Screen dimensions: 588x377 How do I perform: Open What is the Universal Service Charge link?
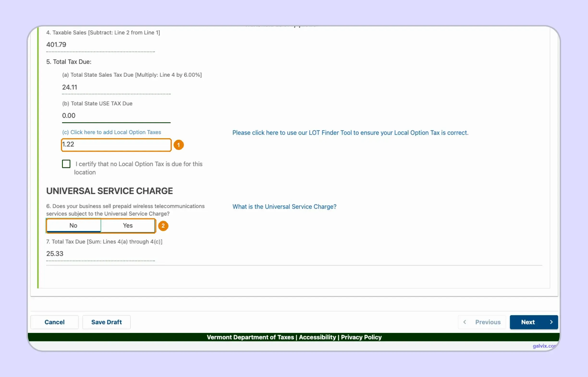284,207
